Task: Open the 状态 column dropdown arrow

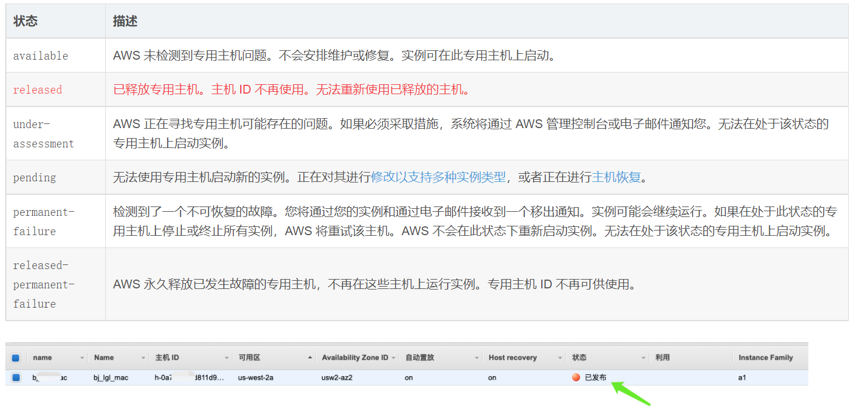Action: [x=644, y=358]
